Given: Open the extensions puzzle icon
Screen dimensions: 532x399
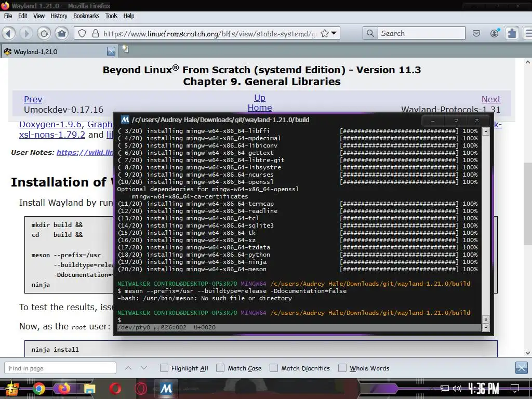Looking at the screenshot, I should point(512,33).
